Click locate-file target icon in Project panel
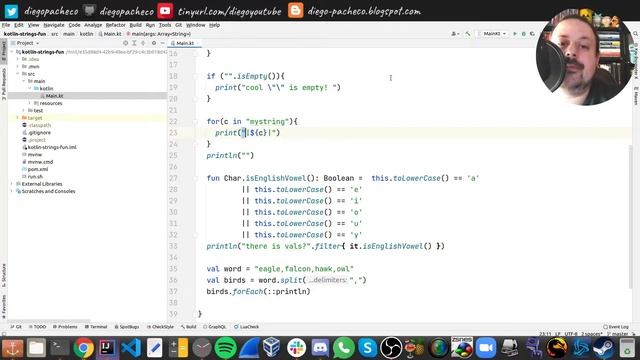 125,43
